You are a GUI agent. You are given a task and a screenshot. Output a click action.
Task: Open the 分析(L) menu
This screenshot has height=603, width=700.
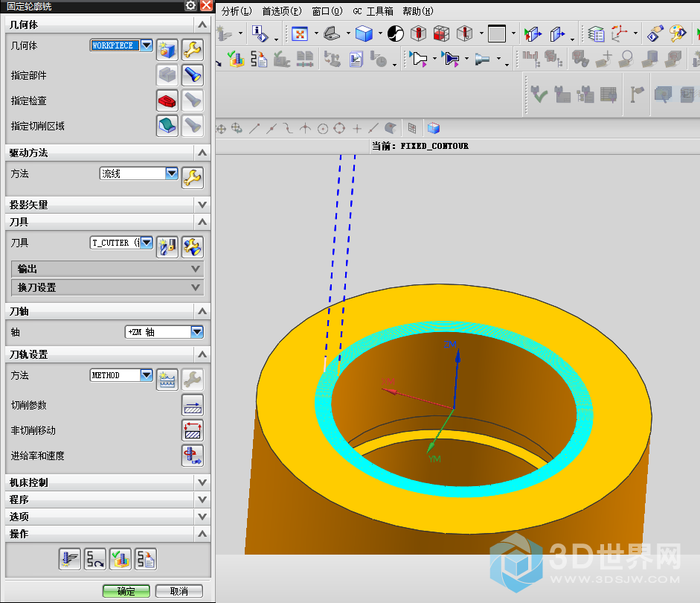click(237, 11)
